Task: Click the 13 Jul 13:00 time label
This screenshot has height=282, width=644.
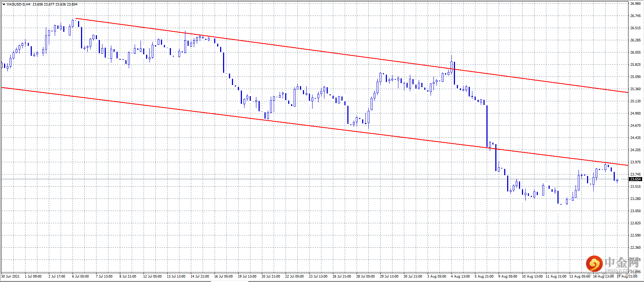Action: 176,276
